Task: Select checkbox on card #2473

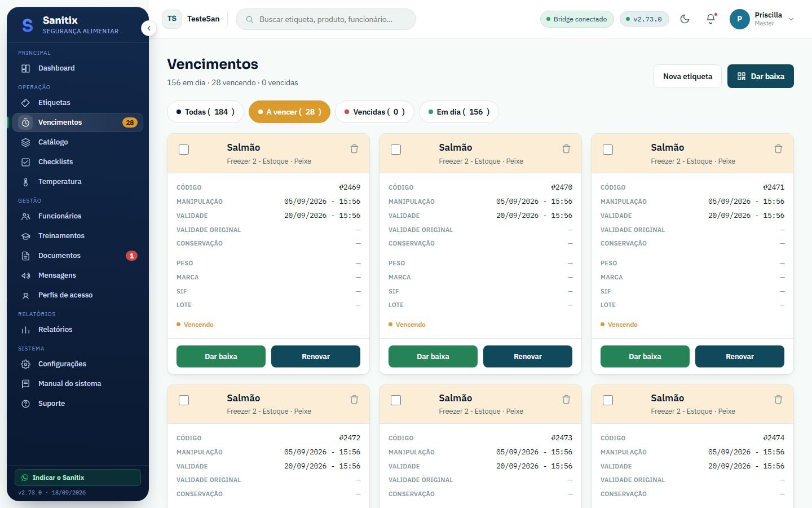Action: click(x=396, y=400)
